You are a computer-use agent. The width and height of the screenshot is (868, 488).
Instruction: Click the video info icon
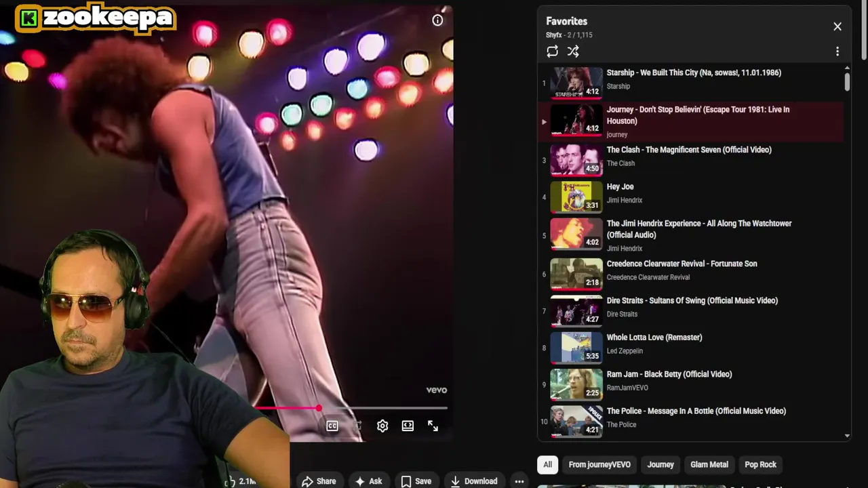(437, 20)
